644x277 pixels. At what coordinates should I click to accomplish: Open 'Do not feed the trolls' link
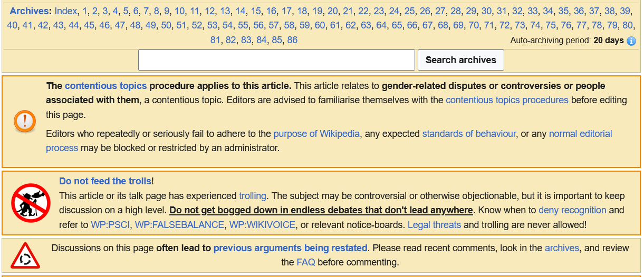105,181
